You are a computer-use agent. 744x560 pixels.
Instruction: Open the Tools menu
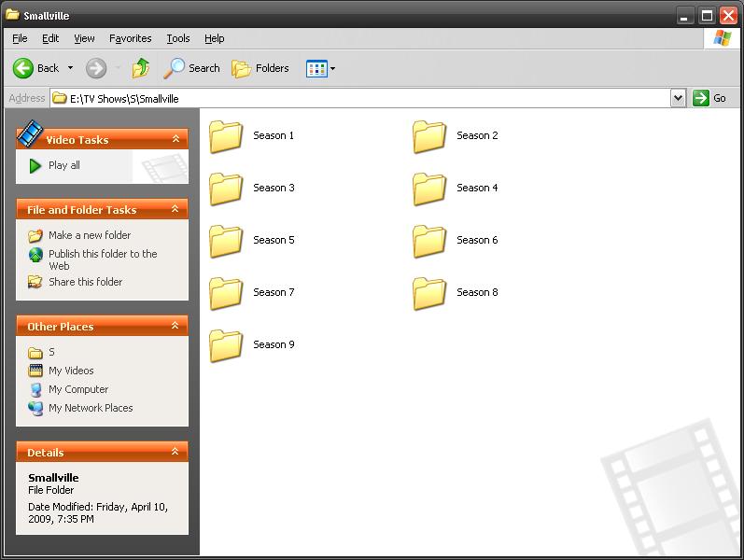pos(178,38)
